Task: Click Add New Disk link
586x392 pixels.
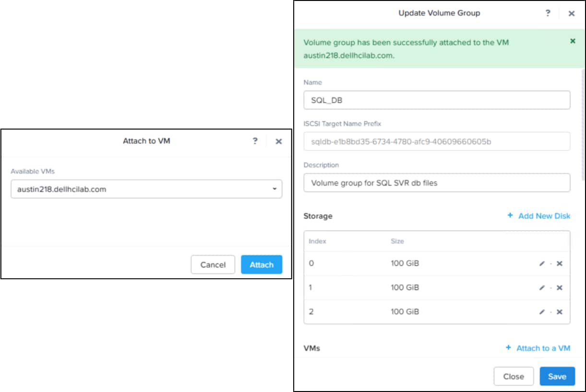Action: (x=539, y=216)
